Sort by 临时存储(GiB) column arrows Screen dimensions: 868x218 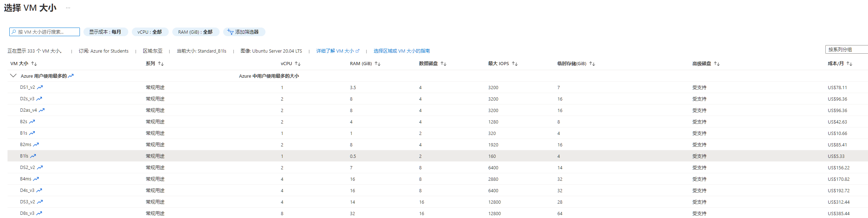[592, 64]
